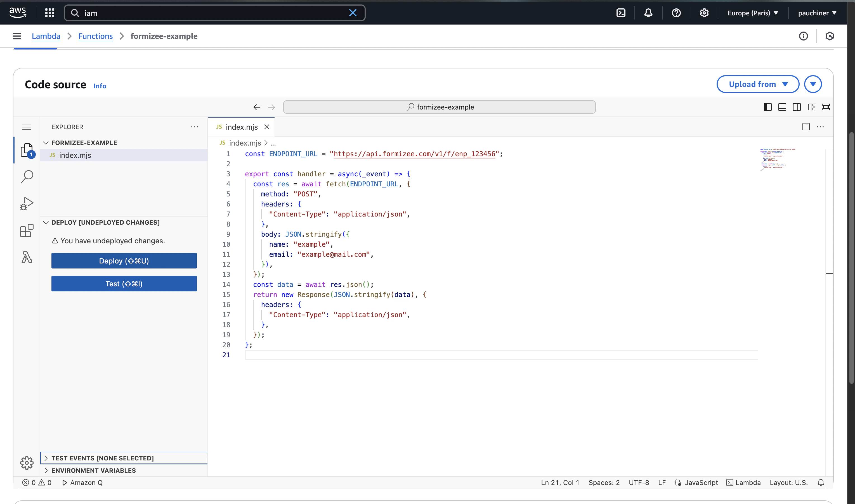Click the Formizee endpoint URL string
Image resolution: width=855 pixels, height=504 pixels.
click(x=414, y=154)
